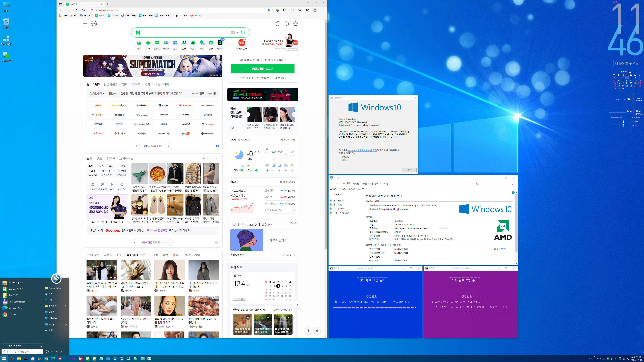Image resolution: width=644 pixels, height=362 pixels.
Task: Click the browser home button
Action: (x=83, y=10)
